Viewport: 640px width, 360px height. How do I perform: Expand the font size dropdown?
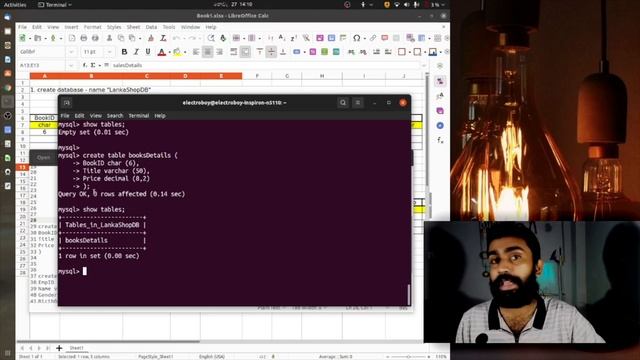[x=109, y=52]
